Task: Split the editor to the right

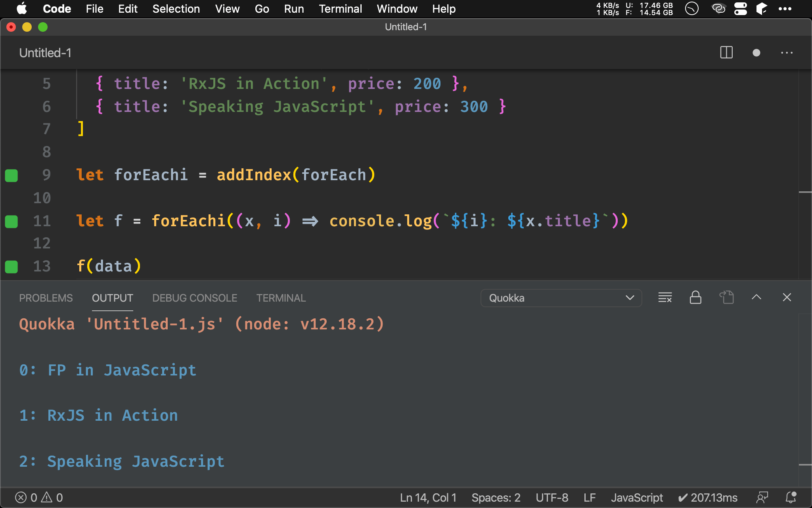Action: coord(726,52)
